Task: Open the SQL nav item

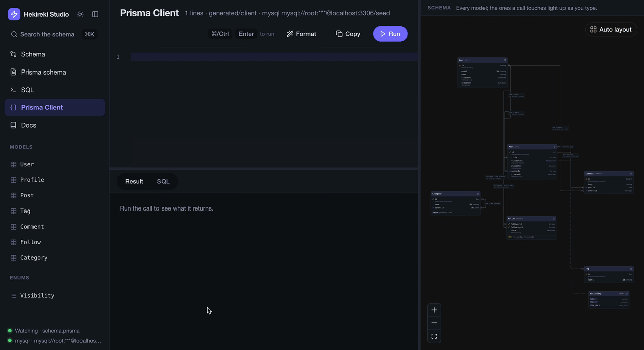Action: tap(54, 90)
